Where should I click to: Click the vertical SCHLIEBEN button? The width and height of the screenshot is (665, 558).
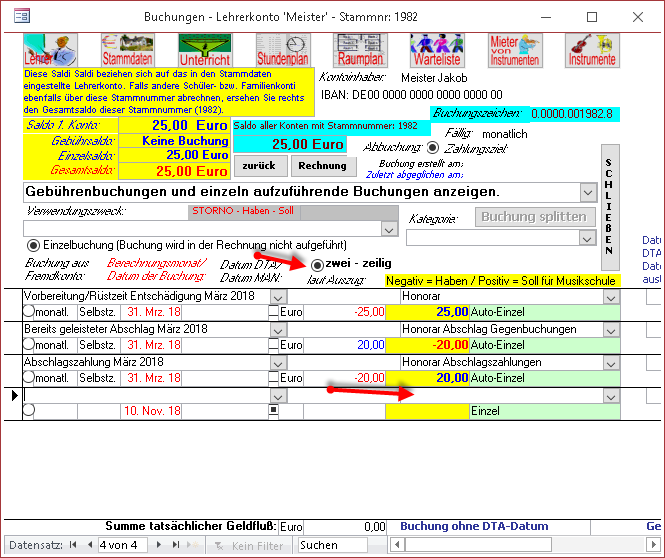(610, 196)
